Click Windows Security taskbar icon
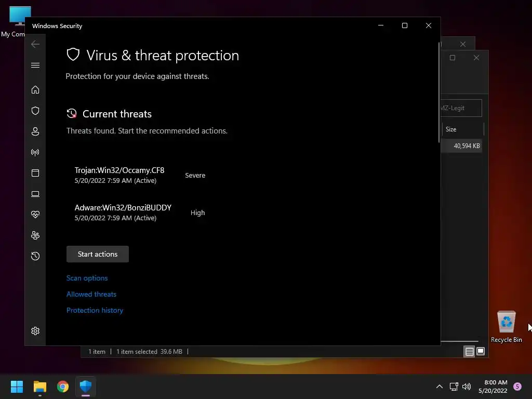Viewport: 532px width, 399px height. (86, 387)
